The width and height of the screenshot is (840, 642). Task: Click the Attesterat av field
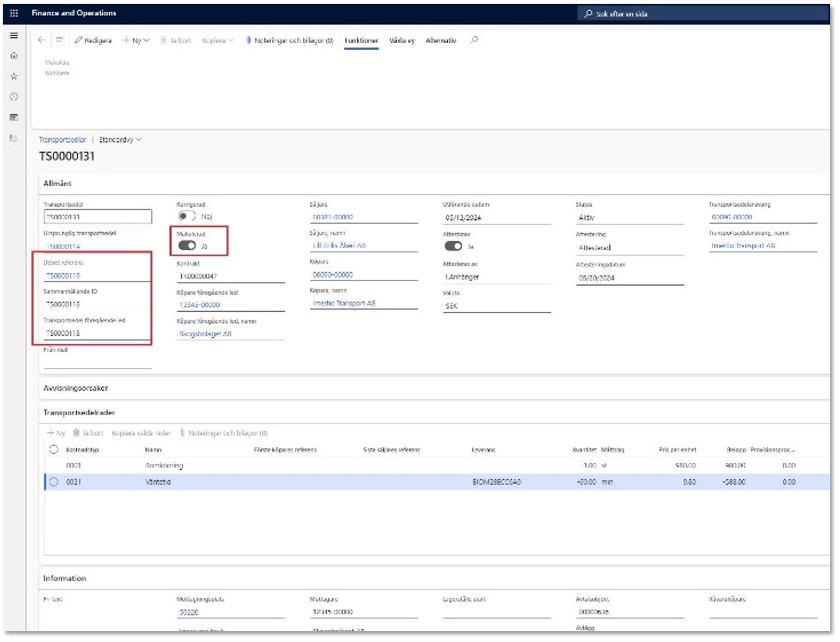pyautogui.click(x=497, y=277)
